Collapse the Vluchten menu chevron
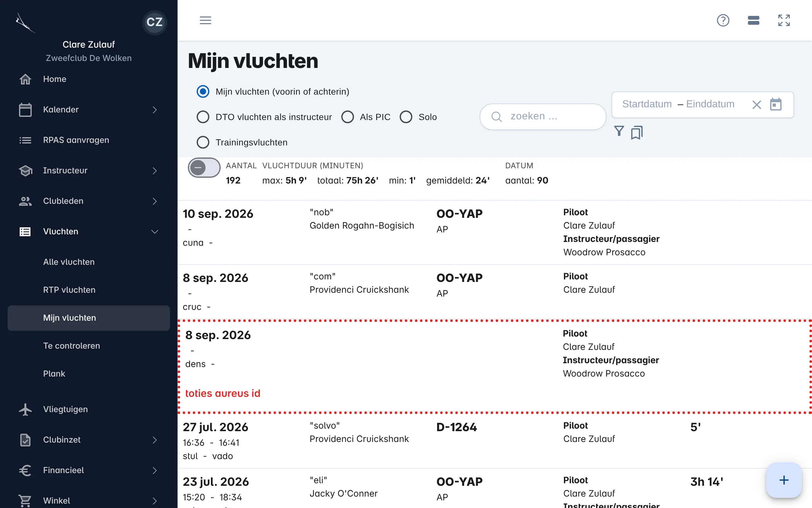812x508 pixels. coord(155,232)
